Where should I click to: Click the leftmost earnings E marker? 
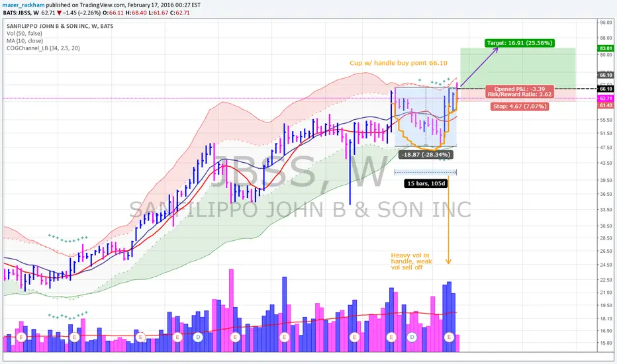click(x=21, y=338)
